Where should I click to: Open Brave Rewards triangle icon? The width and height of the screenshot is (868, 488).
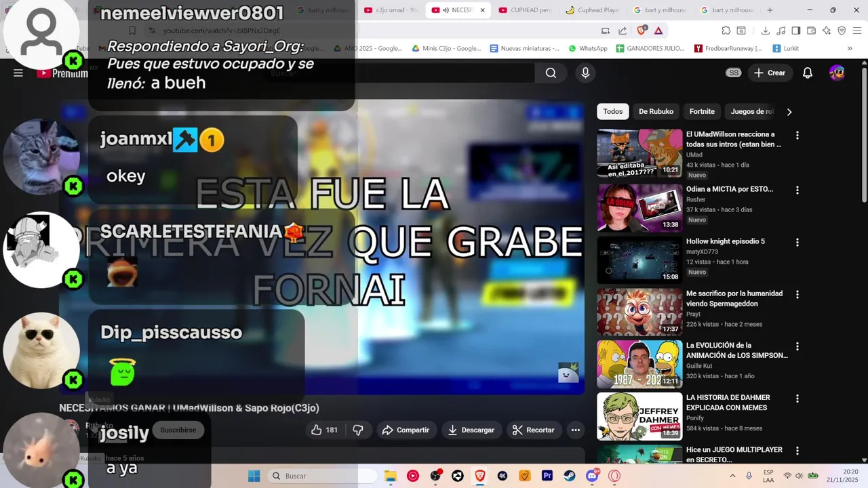tap(658, 30)
